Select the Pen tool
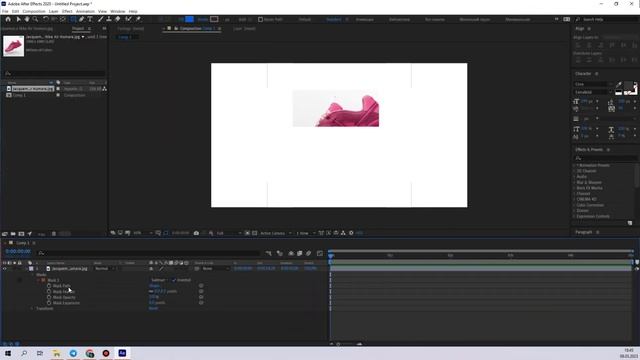The image size is (640, 360). 82,19
